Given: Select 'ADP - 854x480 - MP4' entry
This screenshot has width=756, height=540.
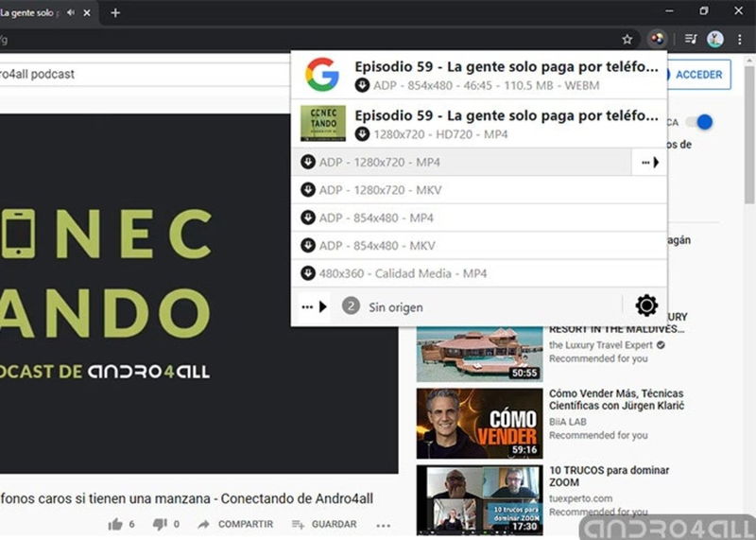Looking at the screenshot, I should click(479, 218).
